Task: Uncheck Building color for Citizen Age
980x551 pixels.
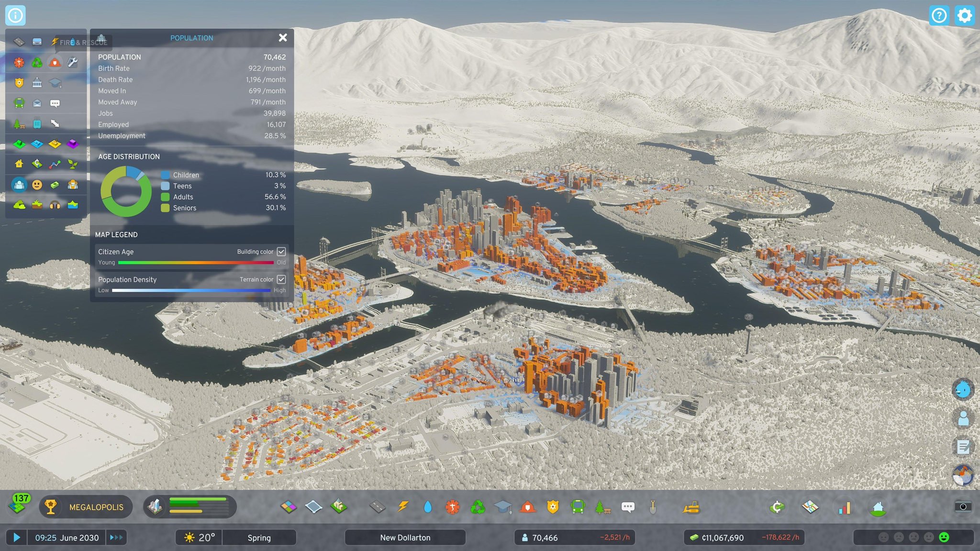Action: pyautogui.click(x=281, y=252)
